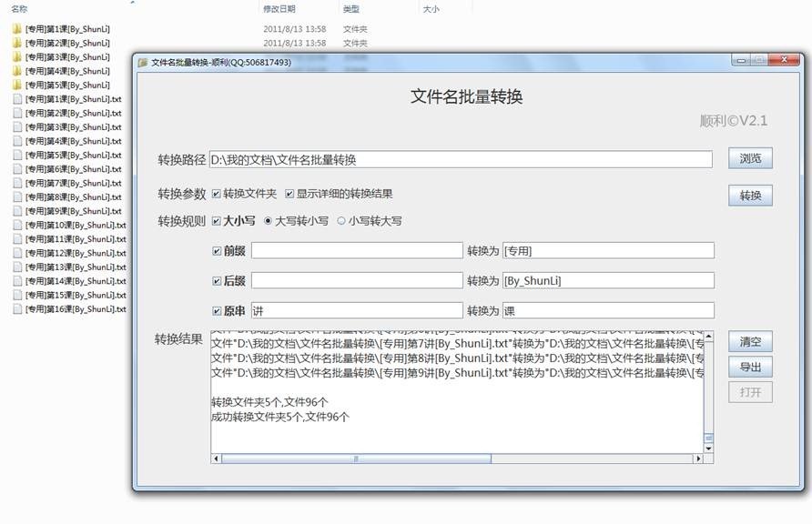This screenshot has width=812, height=524.
Task: Click file icon of [专用]第5课[By_ShunLi].txt
Action: coord(17,155)
